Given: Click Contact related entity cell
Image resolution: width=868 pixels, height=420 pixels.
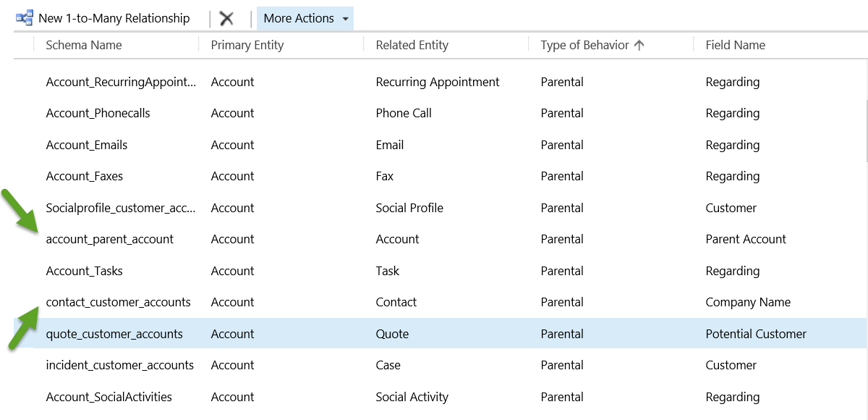Looking at the screenshot, I should (396, 302).
